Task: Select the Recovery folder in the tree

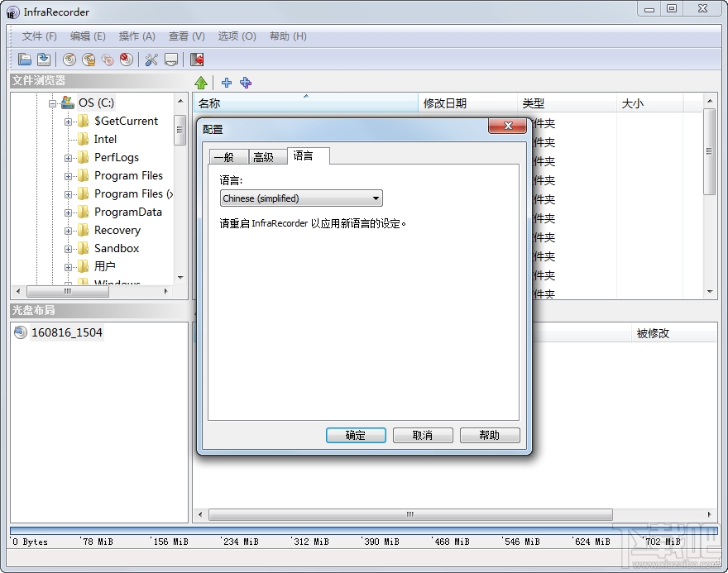Action: click(118, 230)
